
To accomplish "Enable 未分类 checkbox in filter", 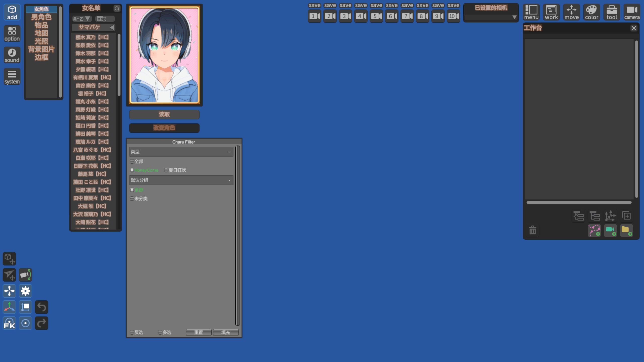I will [x=132, y=198].
